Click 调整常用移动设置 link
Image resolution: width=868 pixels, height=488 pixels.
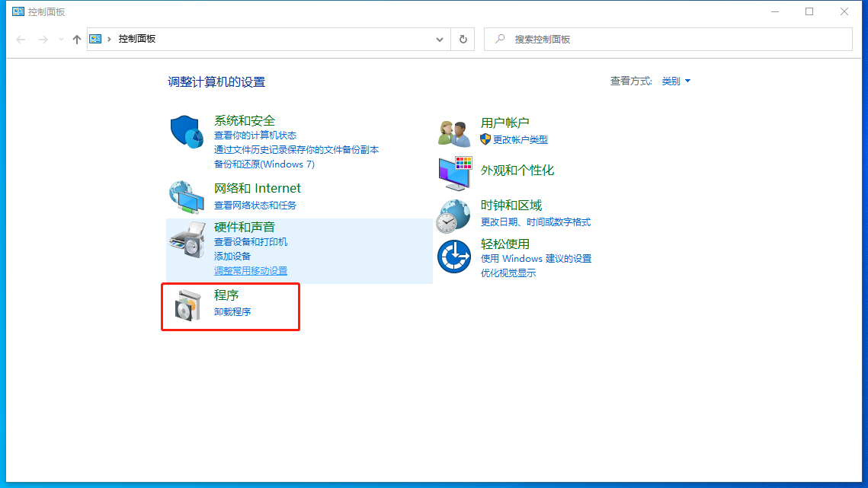(251, 270)
